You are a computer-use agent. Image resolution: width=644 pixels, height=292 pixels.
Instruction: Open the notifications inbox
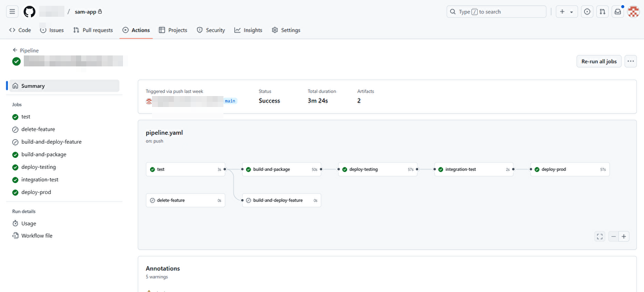[x=618, y=12]
